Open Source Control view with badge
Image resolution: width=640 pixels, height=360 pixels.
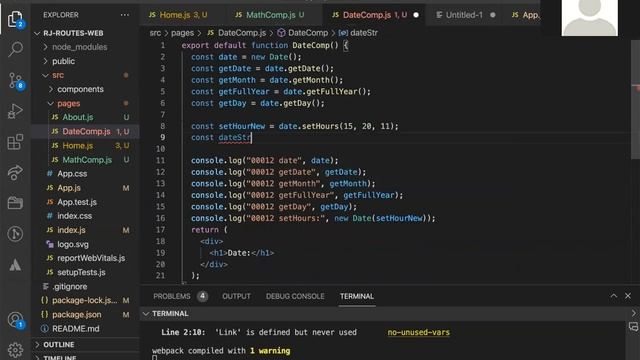[15, 80]
